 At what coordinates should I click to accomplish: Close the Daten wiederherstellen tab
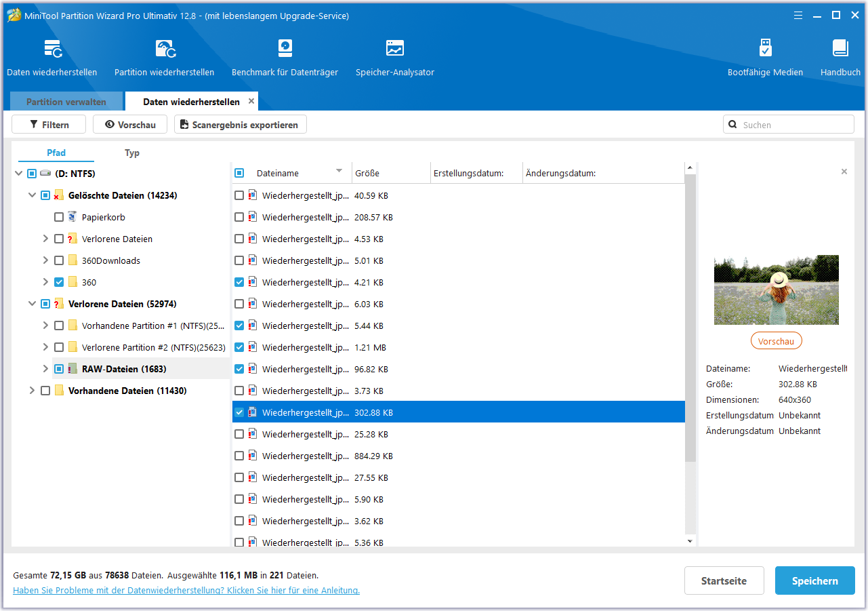(x=251, y=101)
